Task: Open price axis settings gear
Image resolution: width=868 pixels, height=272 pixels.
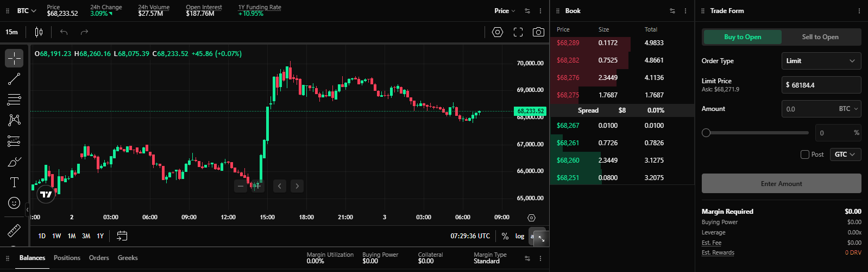Action: [x=531, y=218]
